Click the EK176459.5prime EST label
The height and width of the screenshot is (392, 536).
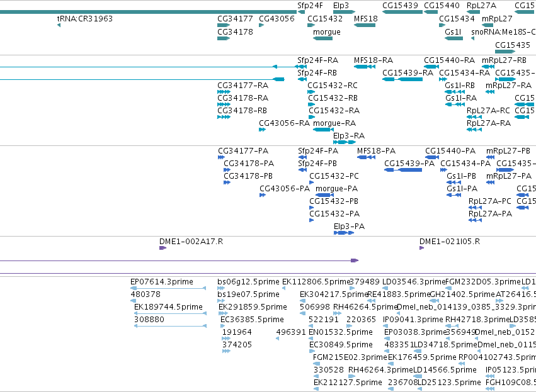tap(422, 357)
